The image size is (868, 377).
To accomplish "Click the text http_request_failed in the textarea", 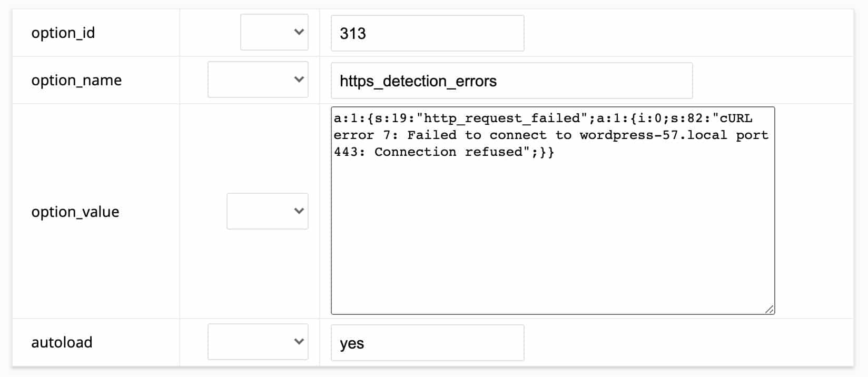I will 503,118.
